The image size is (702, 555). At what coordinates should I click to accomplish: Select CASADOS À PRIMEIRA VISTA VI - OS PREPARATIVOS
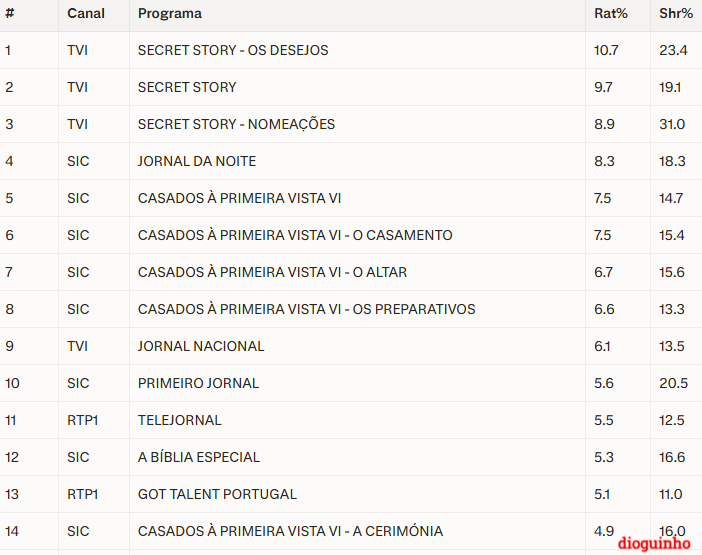(x=306, y=309)
